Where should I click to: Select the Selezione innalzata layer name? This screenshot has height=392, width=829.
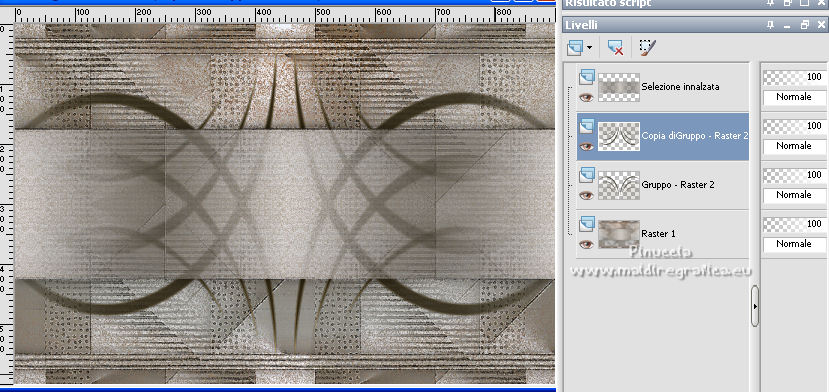680,86
